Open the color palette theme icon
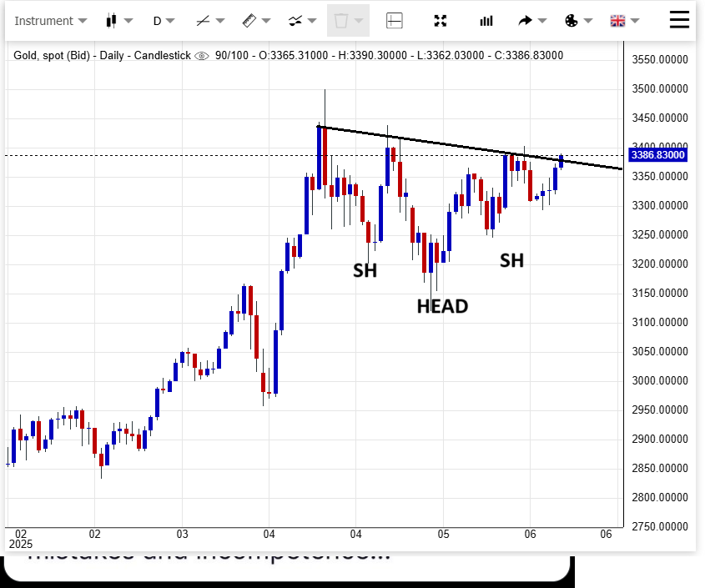Screen dimensions: 705x588 (572, 21)
